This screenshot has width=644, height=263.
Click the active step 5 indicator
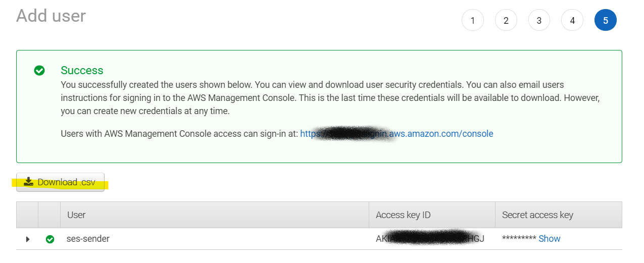click(606, 20)
